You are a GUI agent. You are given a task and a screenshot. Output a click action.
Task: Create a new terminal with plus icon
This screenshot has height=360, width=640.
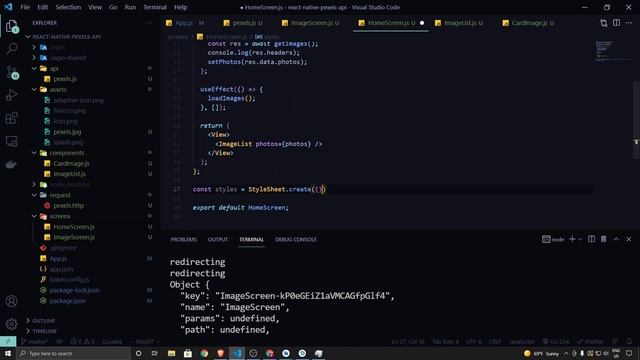point(572,239)
